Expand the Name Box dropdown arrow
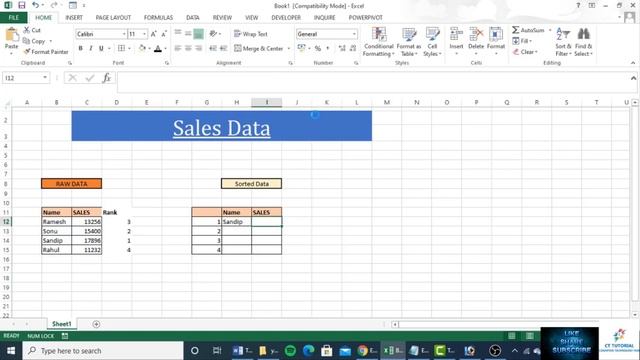 45,78
